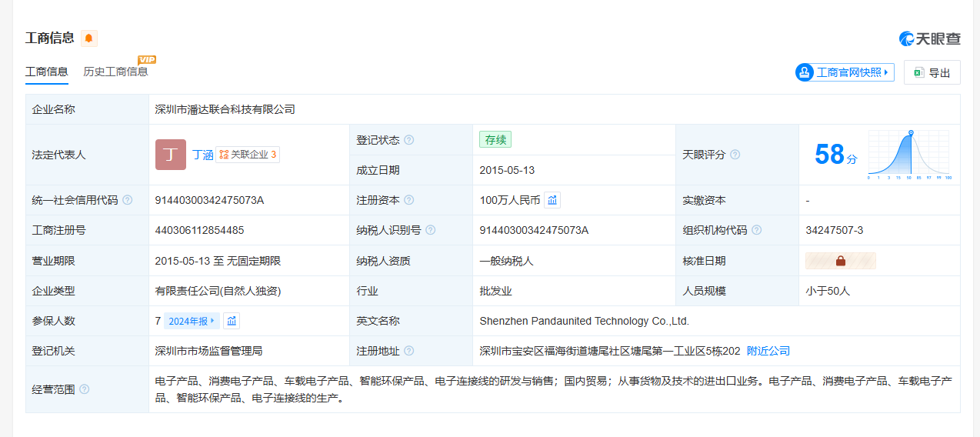Click the chart icon beside insured count
The image size is (980, 437).
click(x=232, y=321)
